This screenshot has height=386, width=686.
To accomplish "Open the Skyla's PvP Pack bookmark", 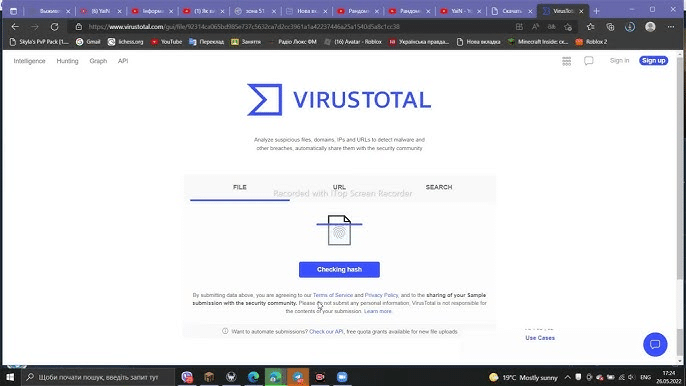I will (x=39, y=42).
